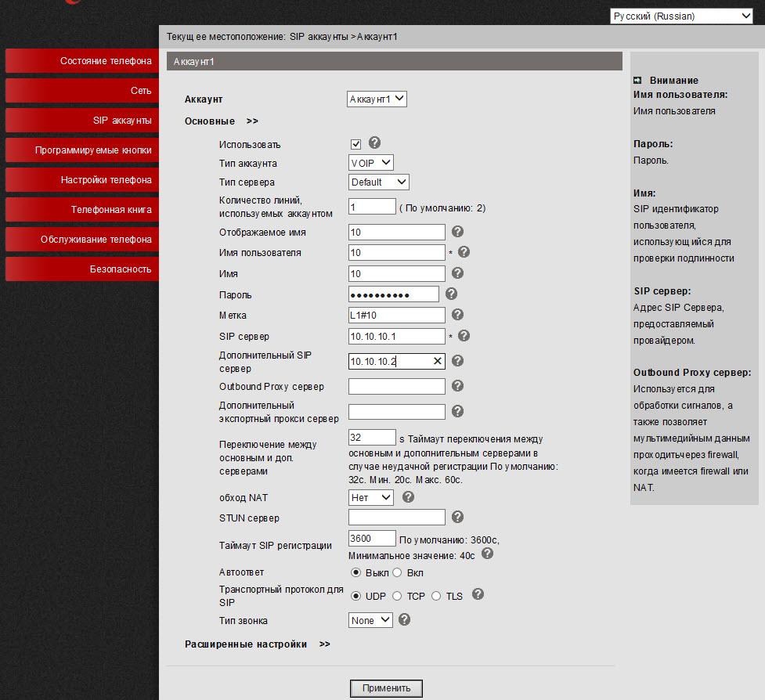
Task: Clear the Дополнительный SIP сервер field with X
Action: click(438, 361)
